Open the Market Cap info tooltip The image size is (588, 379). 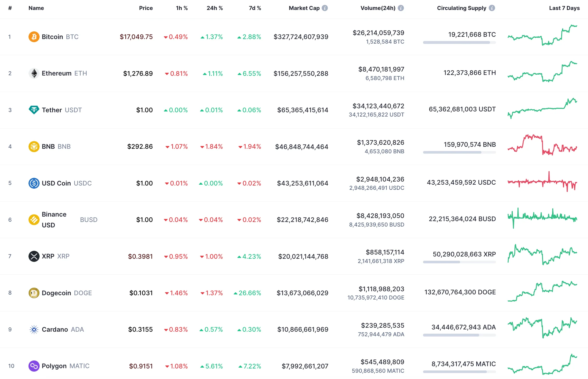[x=324, y=8]
